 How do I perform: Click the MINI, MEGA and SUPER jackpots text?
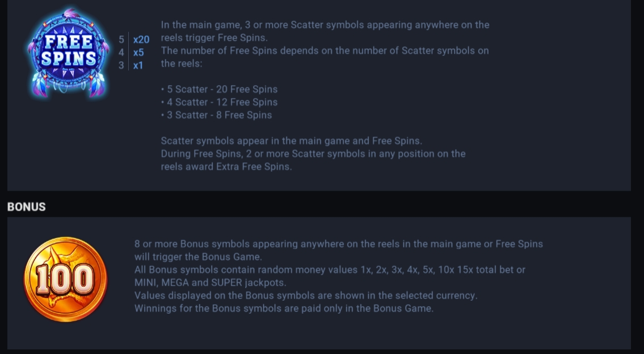click(211, 283)
